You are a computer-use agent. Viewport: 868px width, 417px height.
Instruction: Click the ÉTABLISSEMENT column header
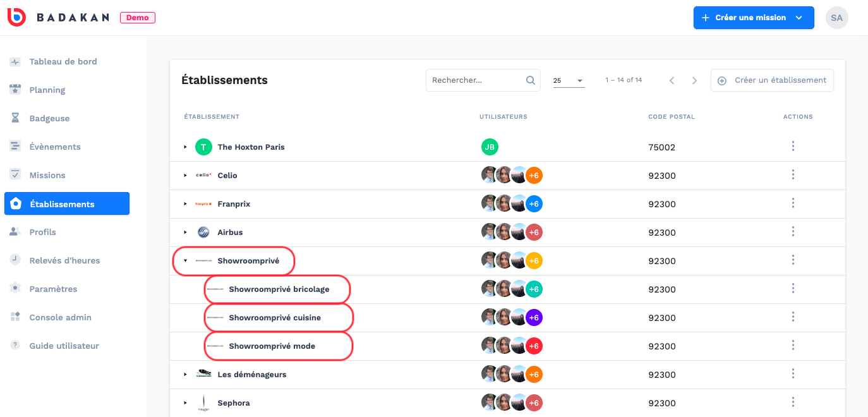(x=212, y=117)
